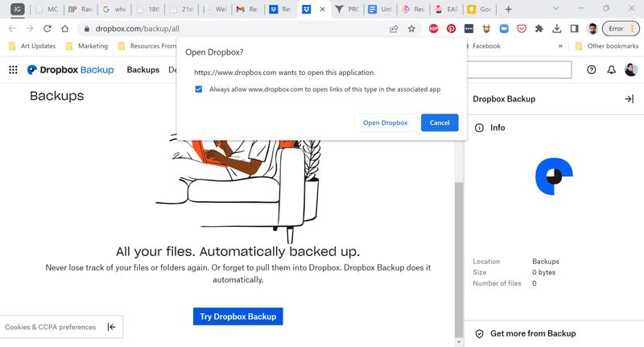Screen dimensions: 644x347
Task: Cancel the Open Dropbox dialog
Action: (x=440, y=122)
